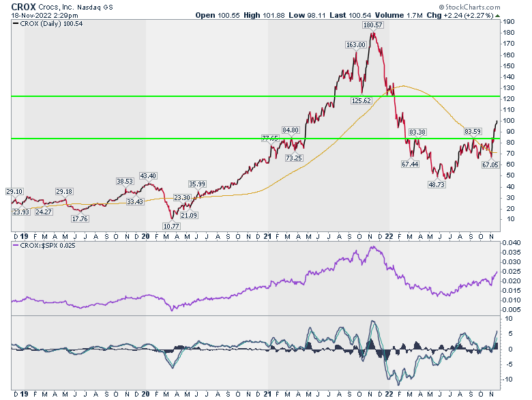Click the High 101.88 value
The height and width of the screenshot is (400, 532).
[x=264, y=15]
